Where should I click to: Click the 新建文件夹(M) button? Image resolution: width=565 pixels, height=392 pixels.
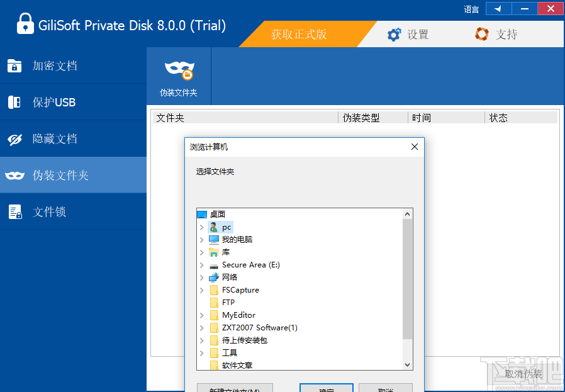coord(236,388)
